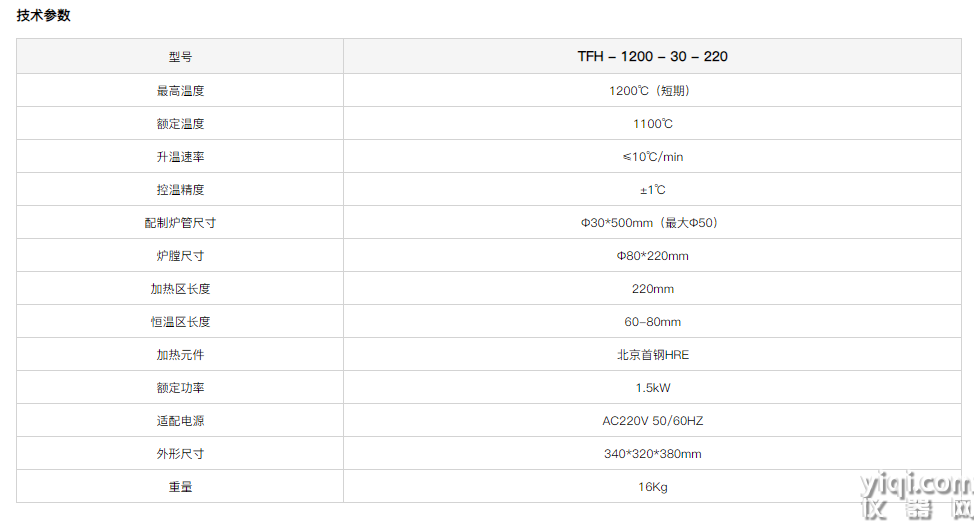Click the Φ80*220mm chamber value
Image resolution: width=974 pixels, height=521 pixels.
[x=652, y=255]
